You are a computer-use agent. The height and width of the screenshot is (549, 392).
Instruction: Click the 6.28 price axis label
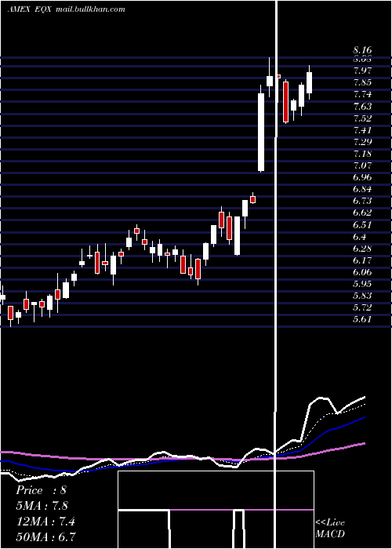[362, 249]
